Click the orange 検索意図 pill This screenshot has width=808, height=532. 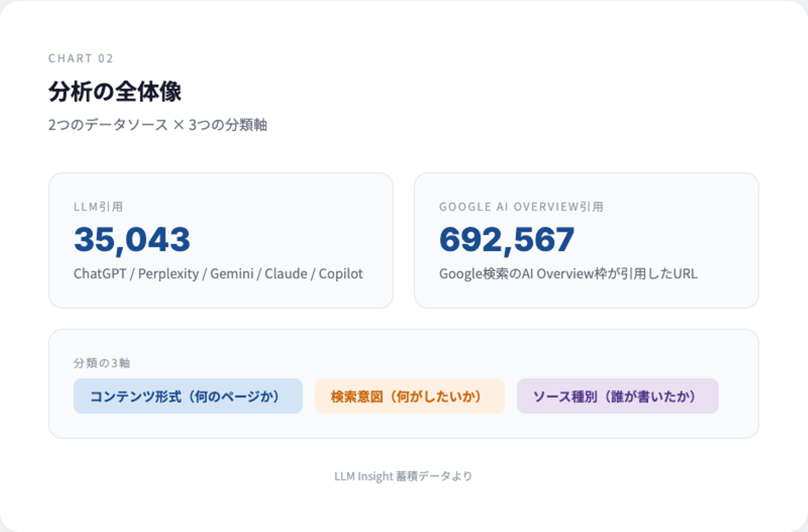tap(409, 396)
